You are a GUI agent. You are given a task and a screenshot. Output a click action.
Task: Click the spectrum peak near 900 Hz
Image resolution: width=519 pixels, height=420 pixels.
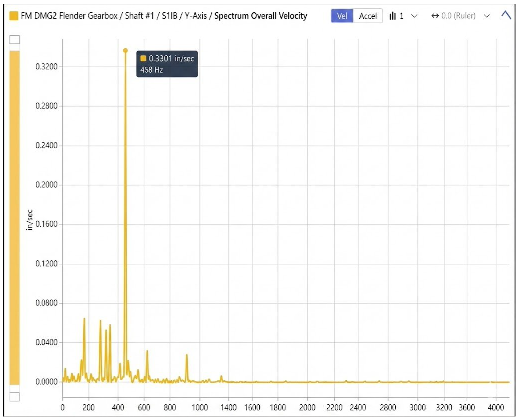pos(187,355)
